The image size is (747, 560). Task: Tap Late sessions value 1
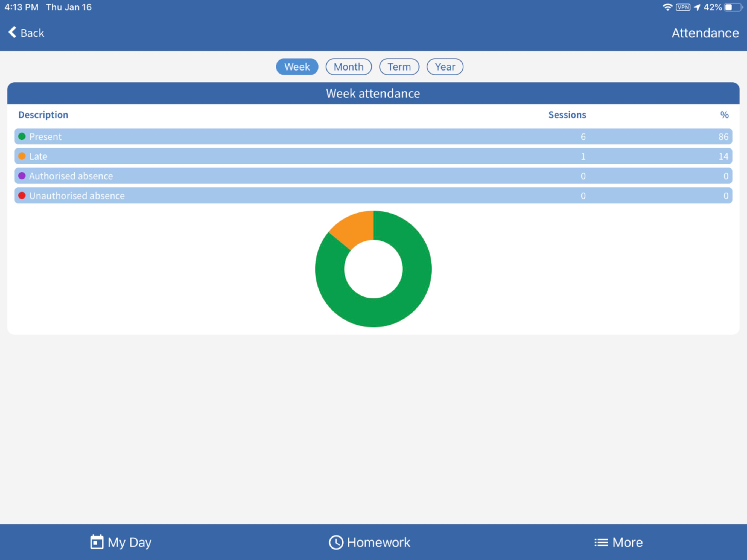583,156
